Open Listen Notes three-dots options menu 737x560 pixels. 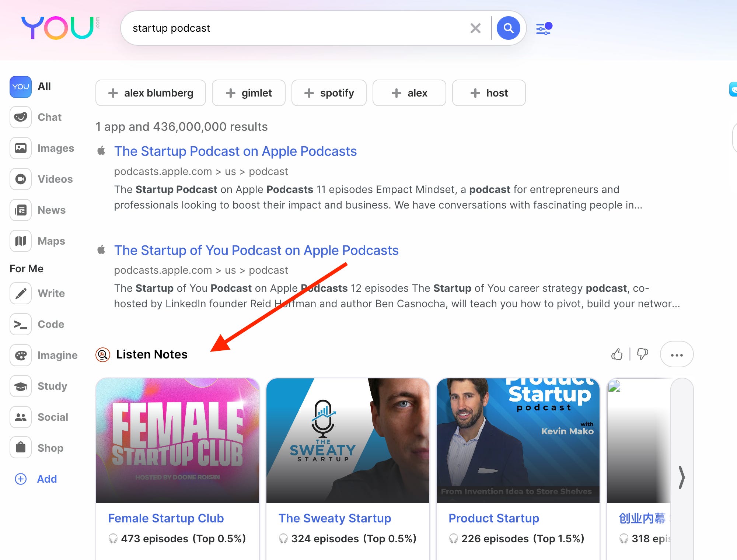[x=677, y=354]
